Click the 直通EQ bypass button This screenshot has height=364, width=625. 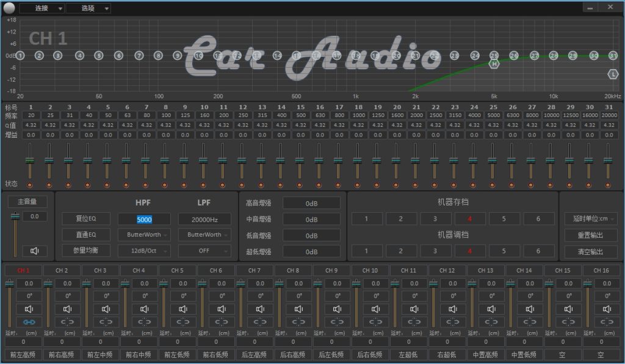click(86, 235)
